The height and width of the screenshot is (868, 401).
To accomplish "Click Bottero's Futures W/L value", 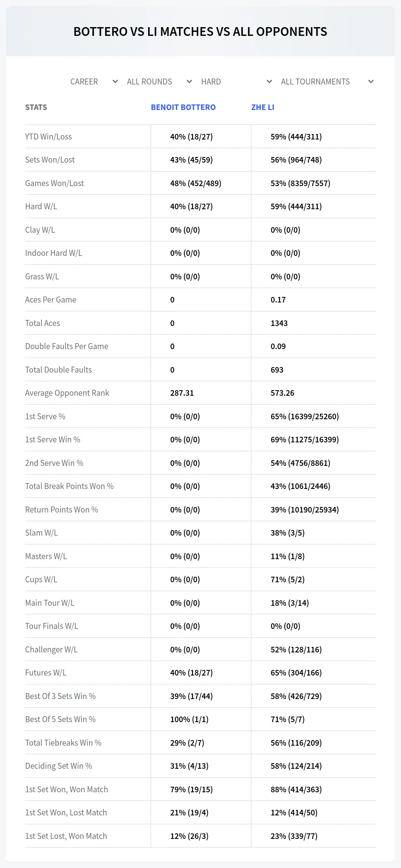I will pos(192,673).
